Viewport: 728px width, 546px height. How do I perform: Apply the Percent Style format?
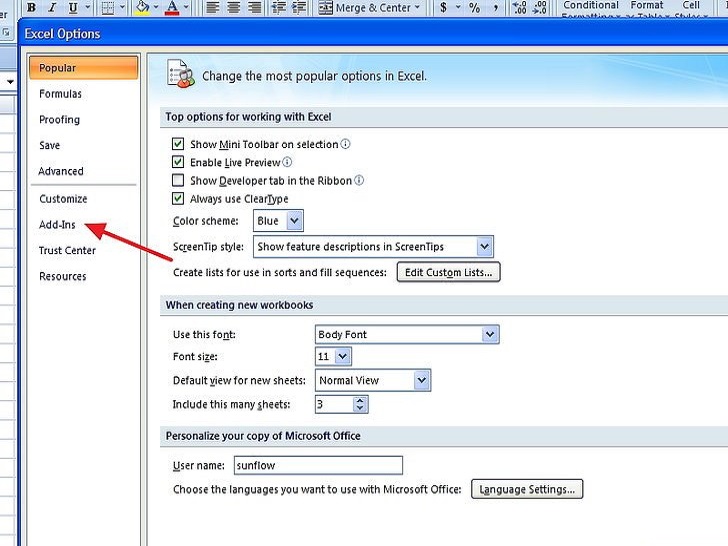click(x=474, y=7)
